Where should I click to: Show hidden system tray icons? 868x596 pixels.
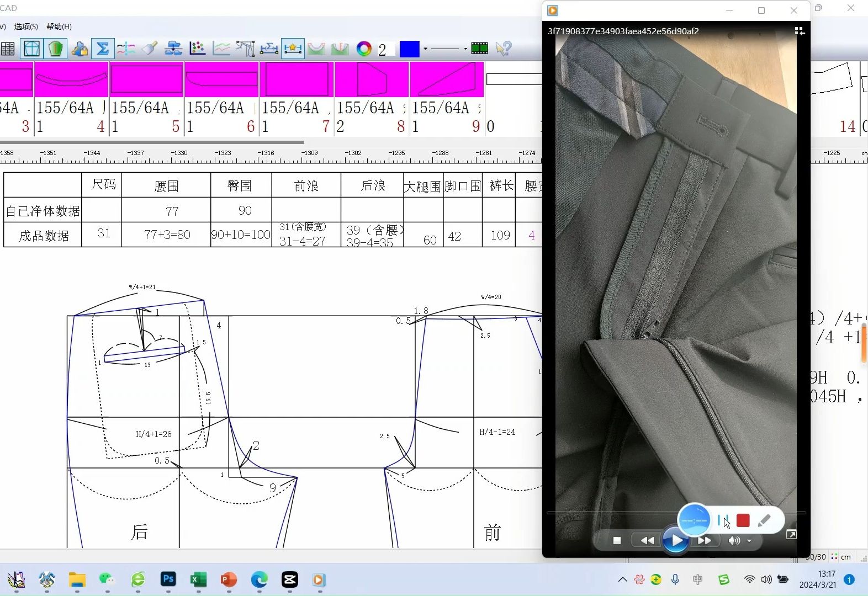click(x=623, y=579)
